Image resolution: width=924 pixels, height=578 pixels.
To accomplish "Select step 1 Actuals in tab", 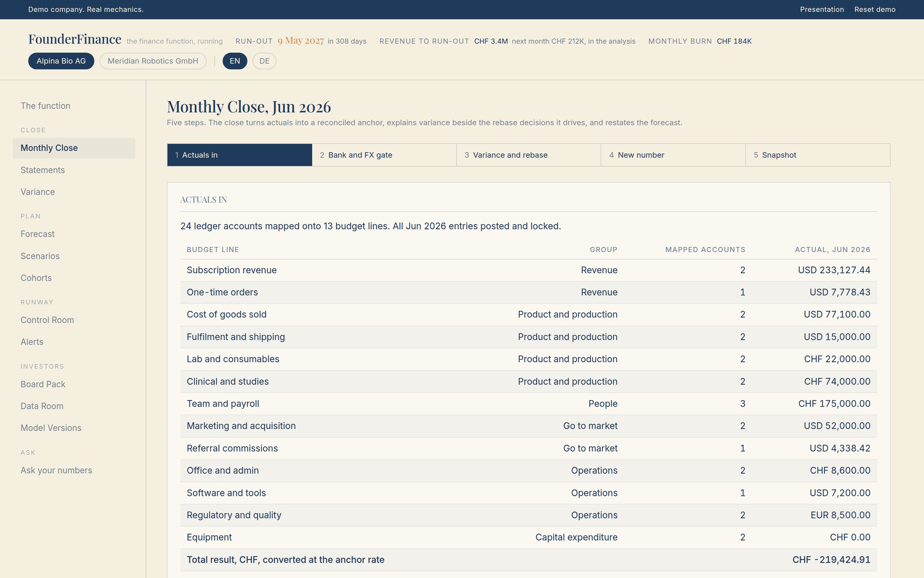I will point(240,155).
